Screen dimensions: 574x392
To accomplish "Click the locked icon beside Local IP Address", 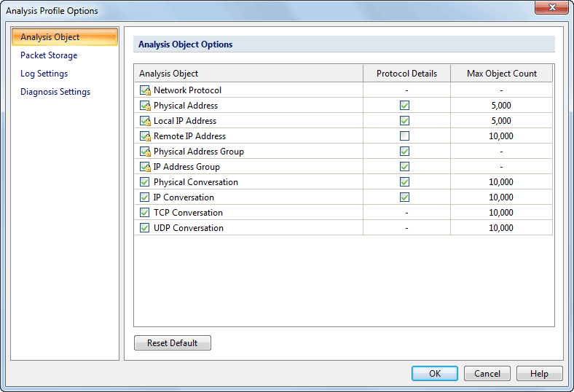I will point(144,121).
